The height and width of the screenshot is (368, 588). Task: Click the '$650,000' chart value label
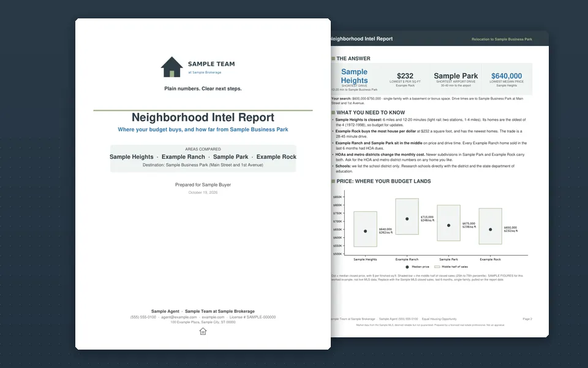click(x=510, y=228)
